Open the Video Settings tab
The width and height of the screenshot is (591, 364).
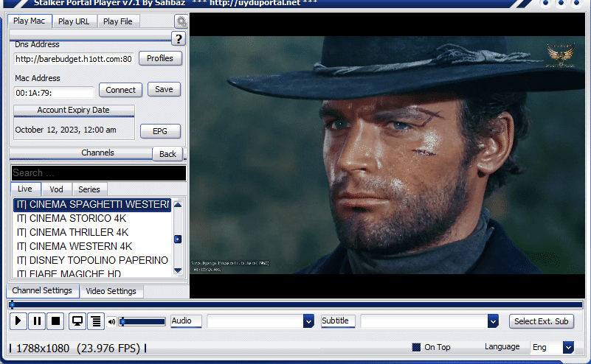tap(111, 291)
